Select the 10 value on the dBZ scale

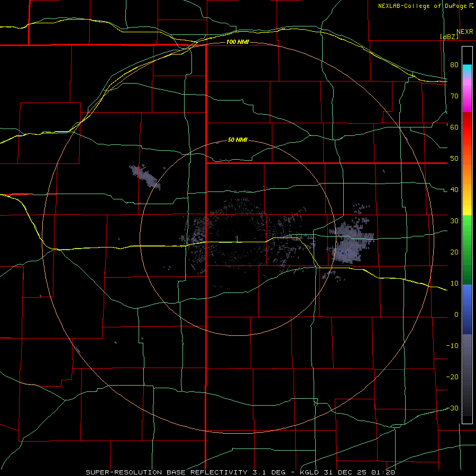pos(454,283)
